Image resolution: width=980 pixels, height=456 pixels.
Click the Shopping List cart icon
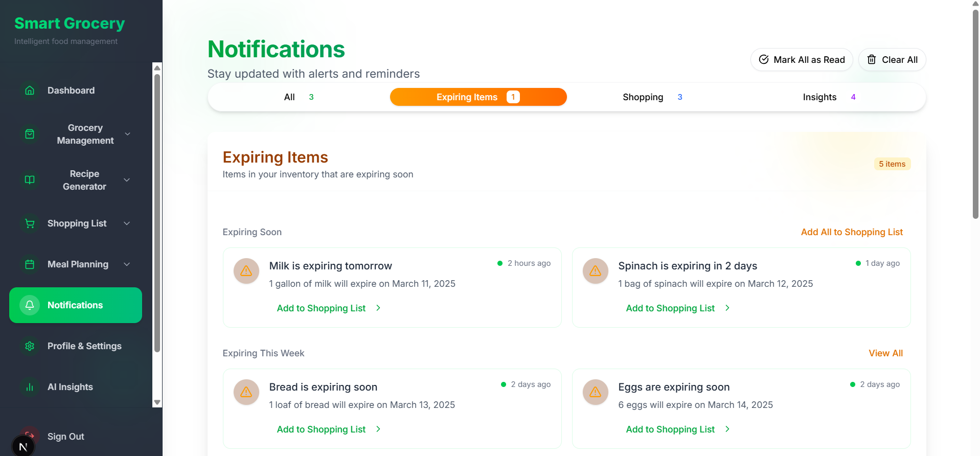(x=30, y=223)
